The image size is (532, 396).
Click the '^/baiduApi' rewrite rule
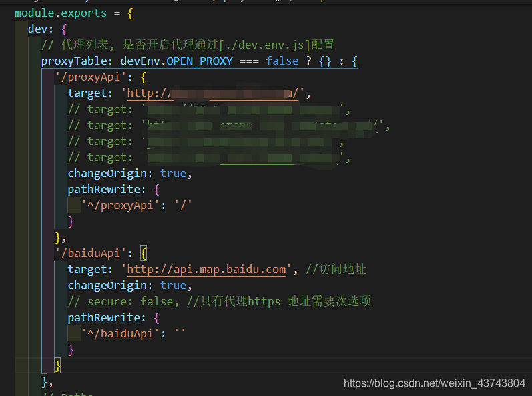[x=134, y=334]
